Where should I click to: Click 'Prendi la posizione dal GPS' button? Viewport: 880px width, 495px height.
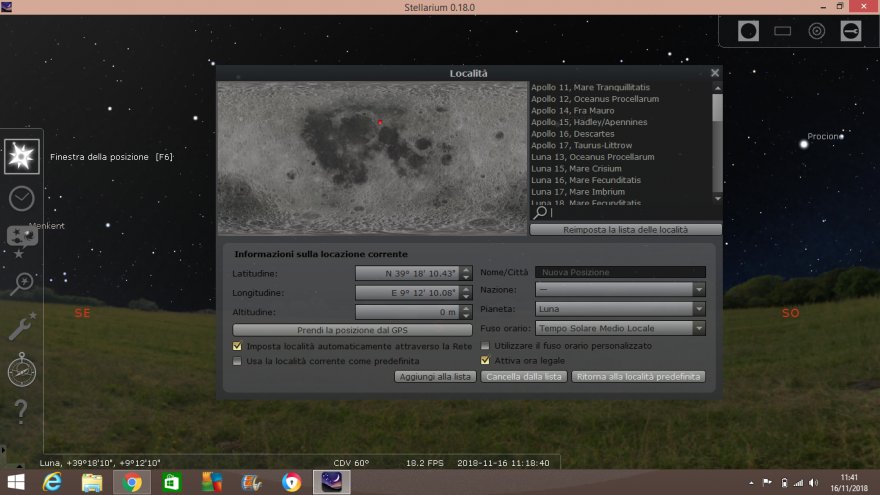352,330
